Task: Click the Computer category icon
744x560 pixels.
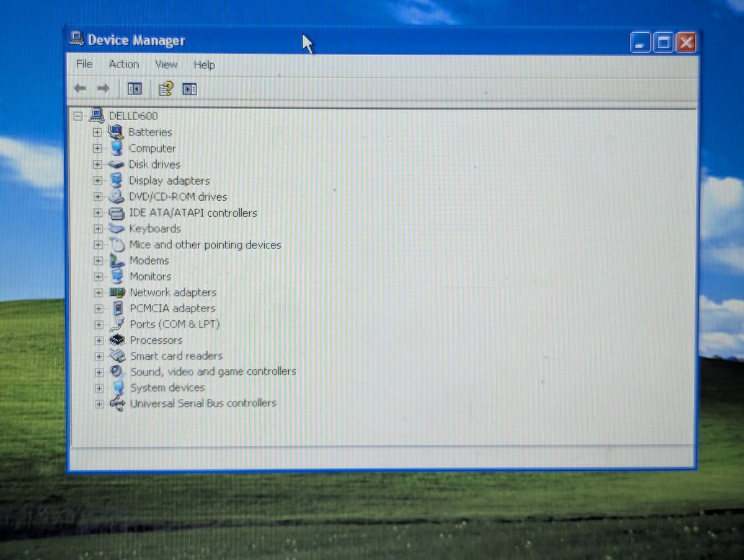Action: pyautogui.click(x=117, y=148)
